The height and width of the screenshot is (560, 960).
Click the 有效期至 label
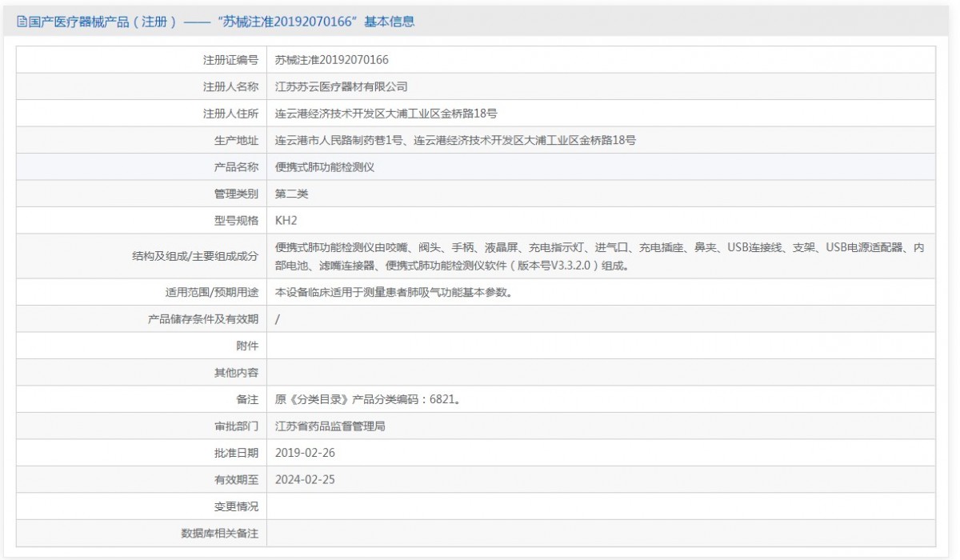tap(236, 479)
